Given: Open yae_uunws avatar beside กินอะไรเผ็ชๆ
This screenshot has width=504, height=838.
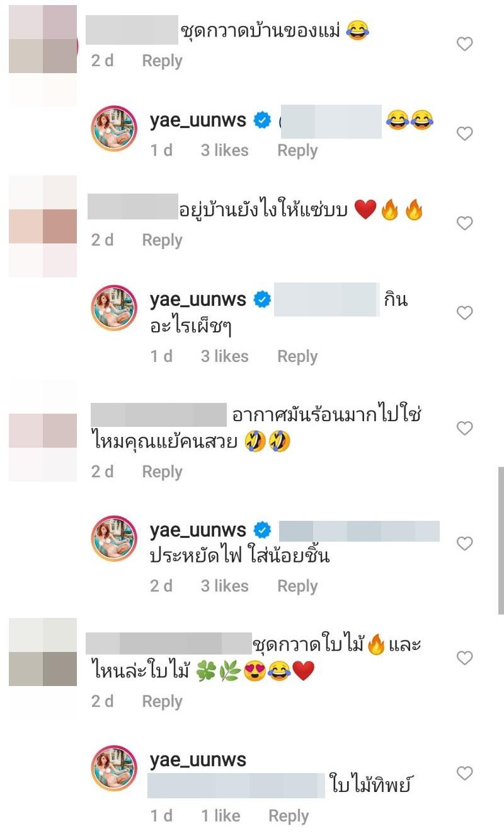Looking at the screenshot, I should click(x=114, y=308).
